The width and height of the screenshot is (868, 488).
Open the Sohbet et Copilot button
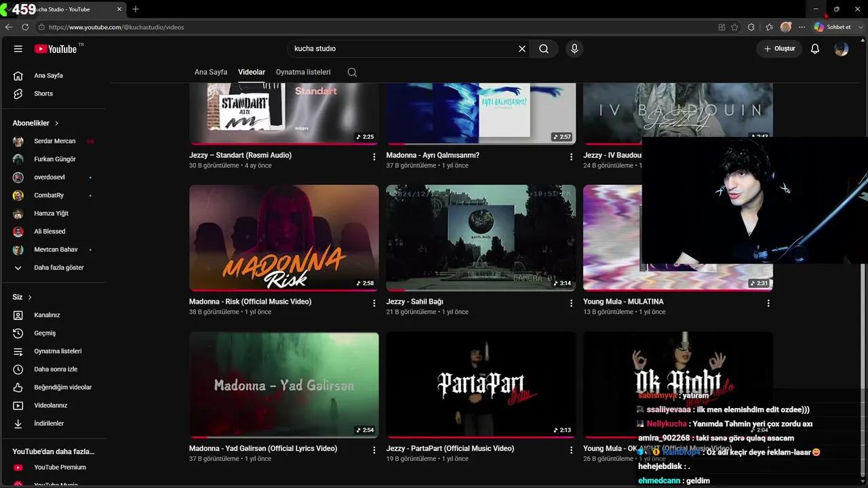[x=833, y=27]
